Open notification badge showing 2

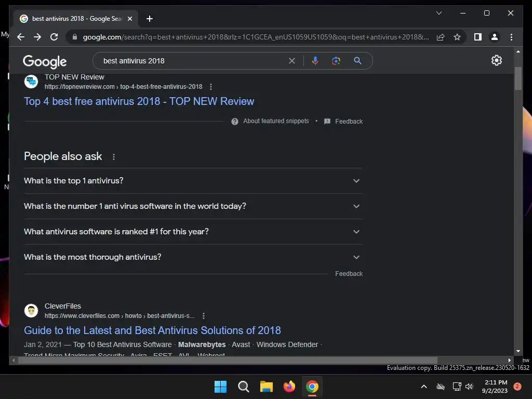(x=517, y=387)
